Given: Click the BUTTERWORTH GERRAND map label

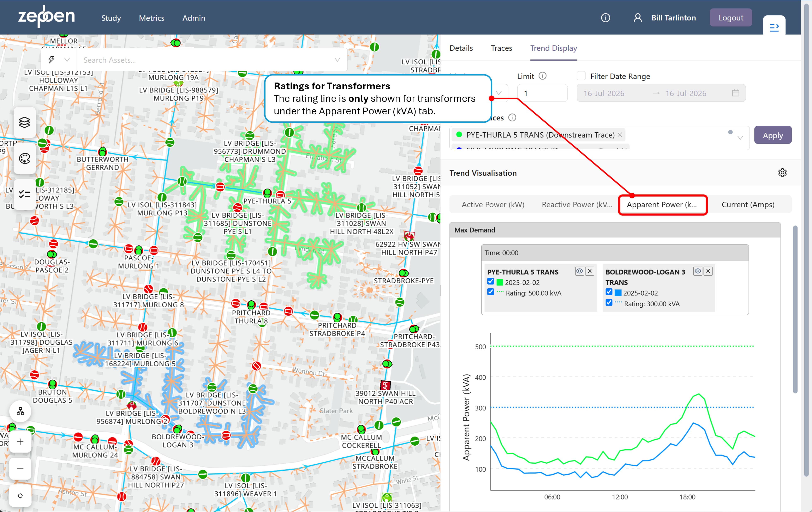Looking at the screenshot, I should (x=102, y=163).
